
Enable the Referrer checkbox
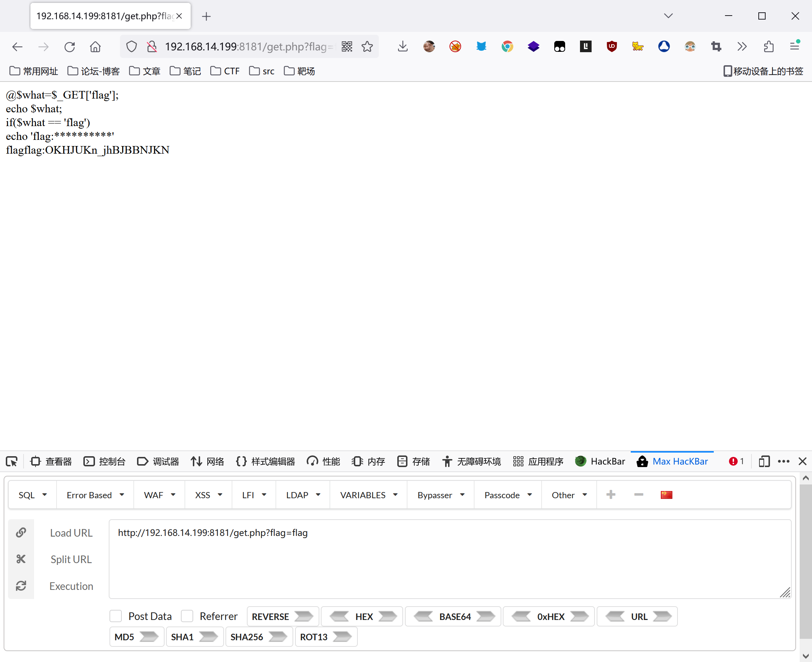point(187,616)
